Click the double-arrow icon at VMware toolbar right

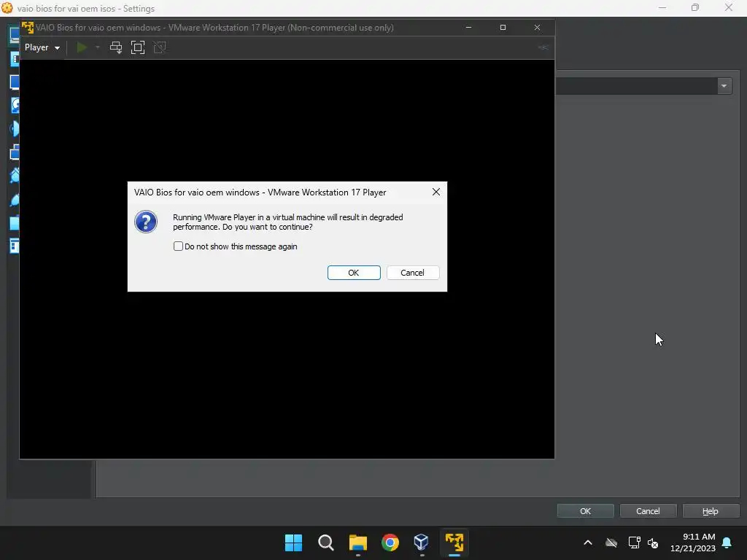543,47
